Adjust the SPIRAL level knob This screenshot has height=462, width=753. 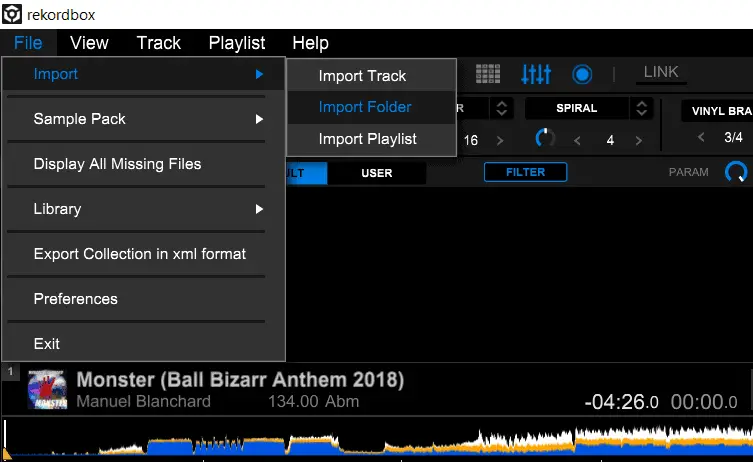[x=545, y=138]
